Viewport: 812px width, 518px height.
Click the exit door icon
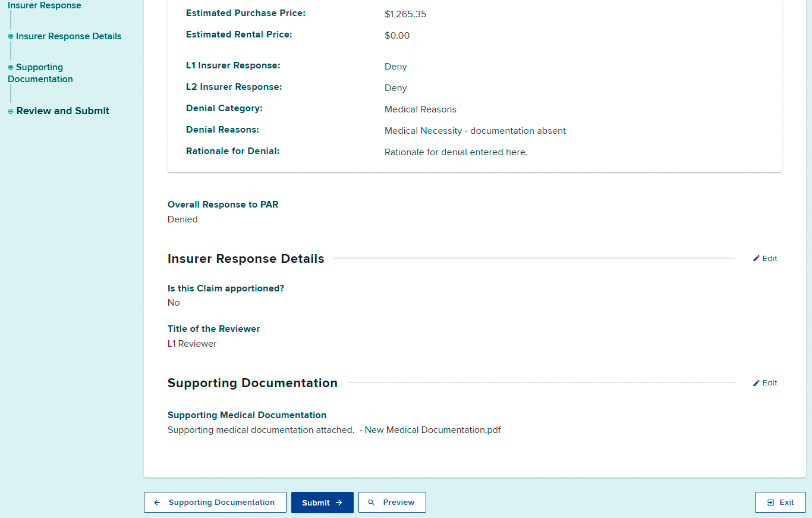pyautogui.click(x=770, y=503)
